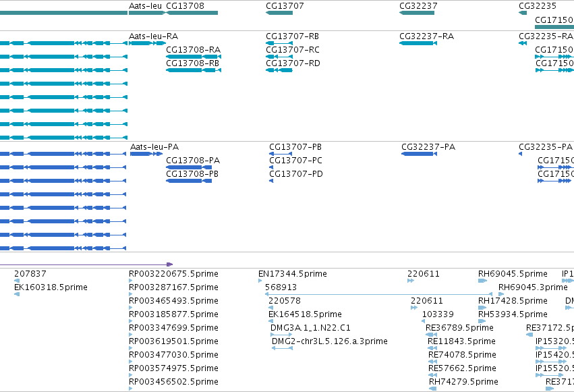Click the Aats-leu-RA transcript label

tap(153, 36)
